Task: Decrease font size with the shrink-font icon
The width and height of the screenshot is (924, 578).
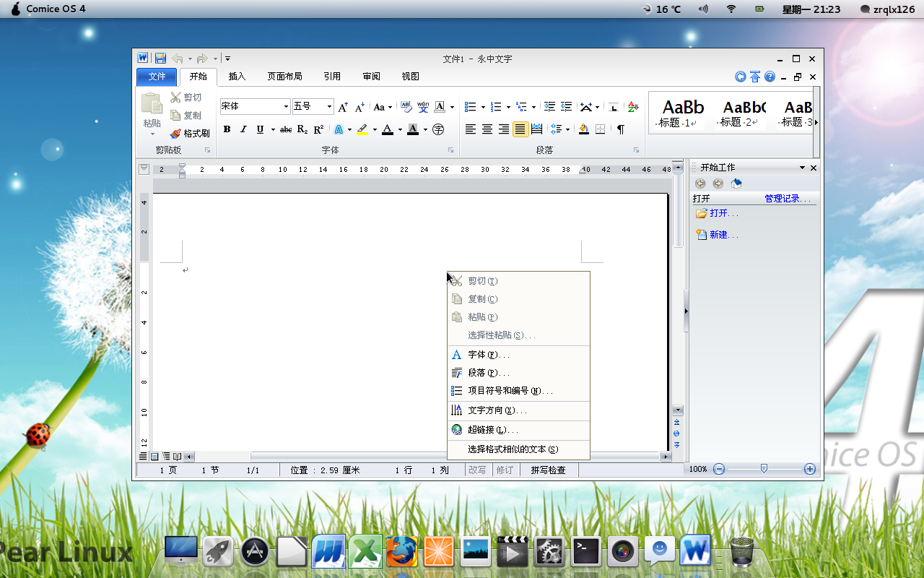Action: (x=359, y=107)
